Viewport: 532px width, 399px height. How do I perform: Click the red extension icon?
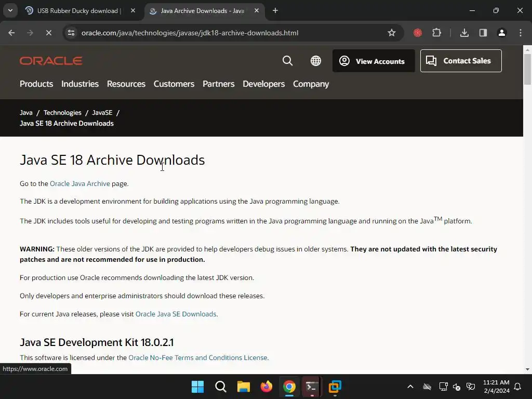click(x=418, y=33)
